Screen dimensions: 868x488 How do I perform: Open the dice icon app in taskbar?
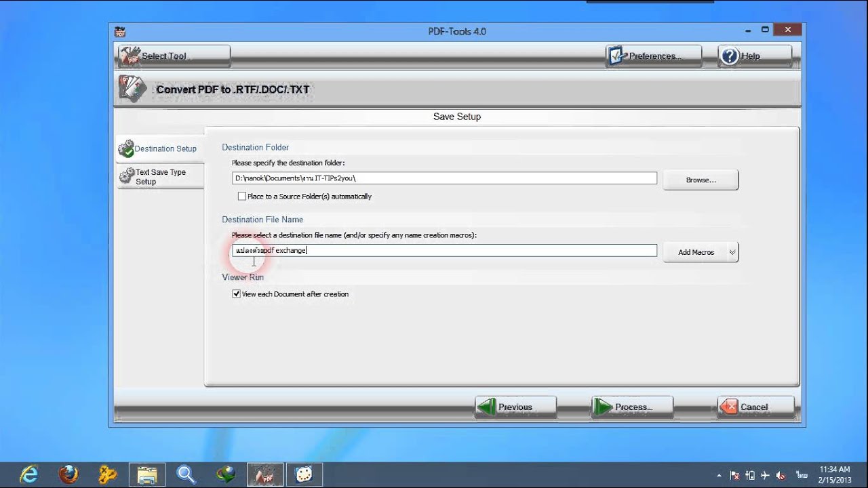pos(304,474)
